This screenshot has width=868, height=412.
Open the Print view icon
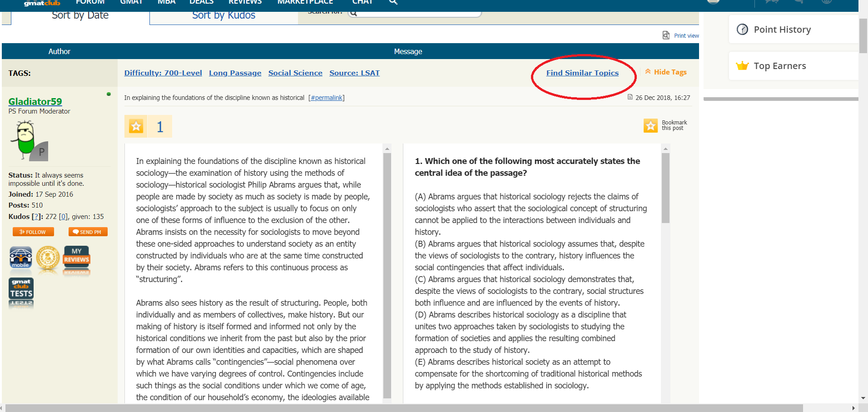(x=666, y=35)
